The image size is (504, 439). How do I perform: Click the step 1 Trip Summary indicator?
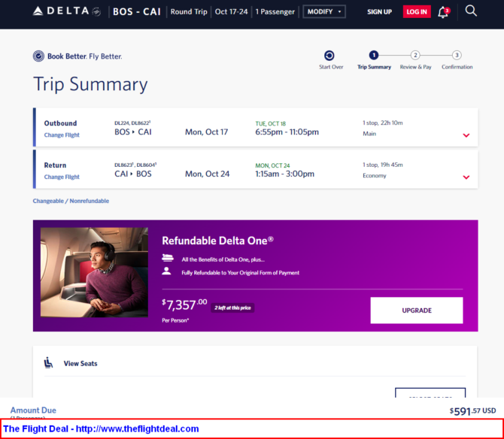374,55
